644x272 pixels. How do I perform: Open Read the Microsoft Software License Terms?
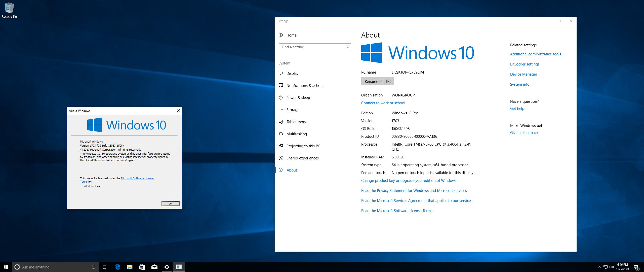coord(397,211)
